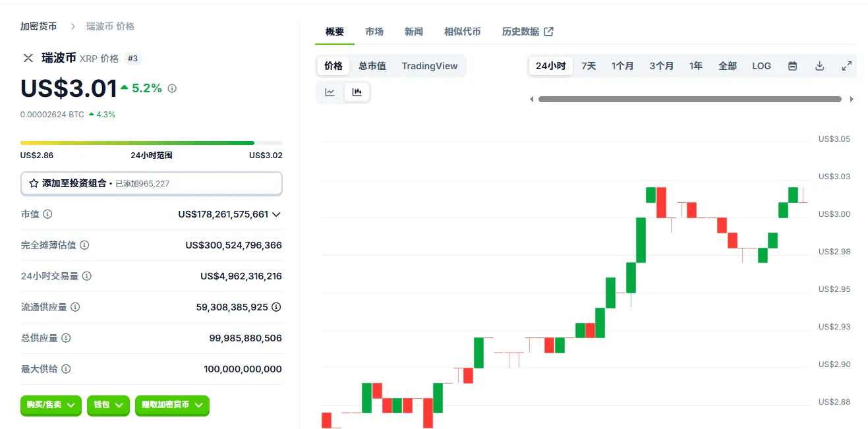Select the 24小时 time range
Image resolution: width=868 pixels, height=429 pixels.
551,66
